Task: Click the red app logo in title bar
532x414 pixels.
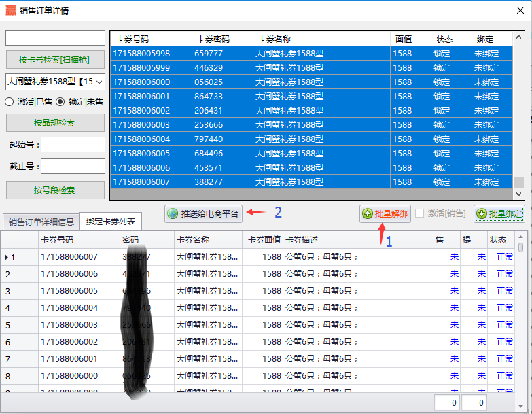Action: (x=11, y=10)
